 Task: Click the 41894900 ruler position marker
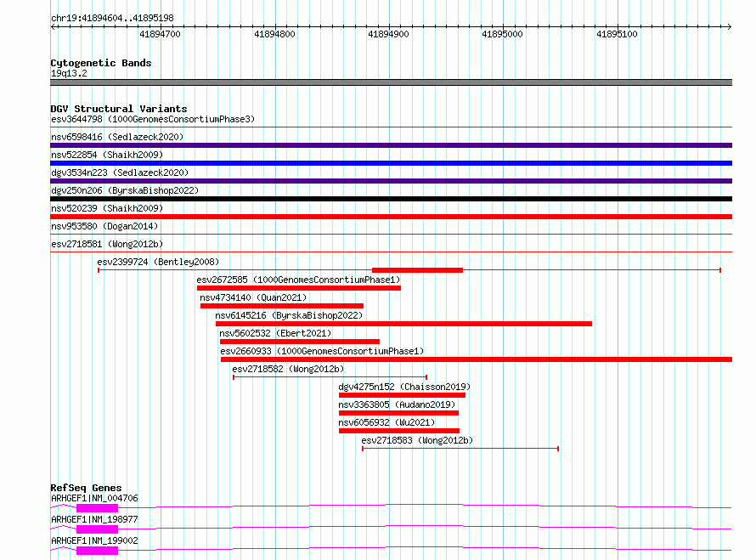[388, 35]
